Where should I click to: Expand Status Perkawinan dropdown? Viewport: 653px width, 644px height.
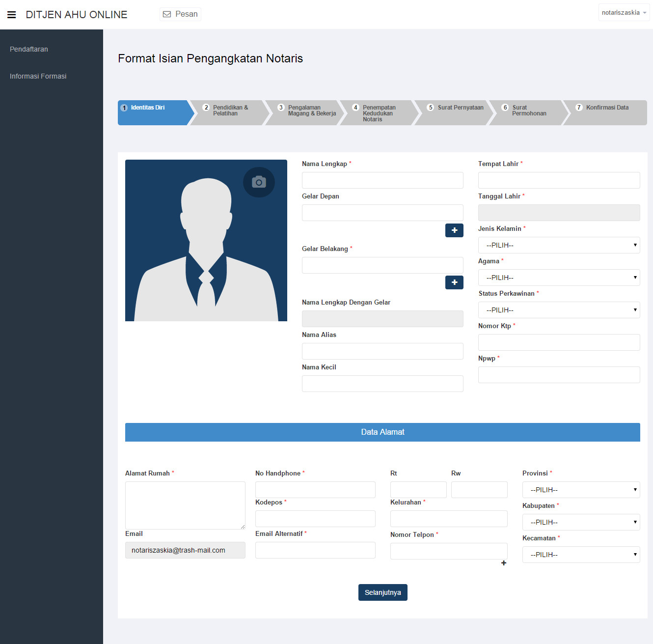pyautogui.click(x=559, y=310)
